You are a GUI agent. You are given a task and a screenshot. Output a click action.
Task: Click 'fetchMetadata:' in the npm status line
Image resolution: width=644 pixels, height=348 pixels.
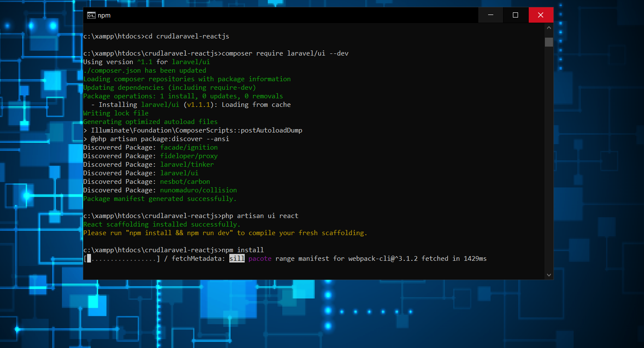tap(199, 259)
